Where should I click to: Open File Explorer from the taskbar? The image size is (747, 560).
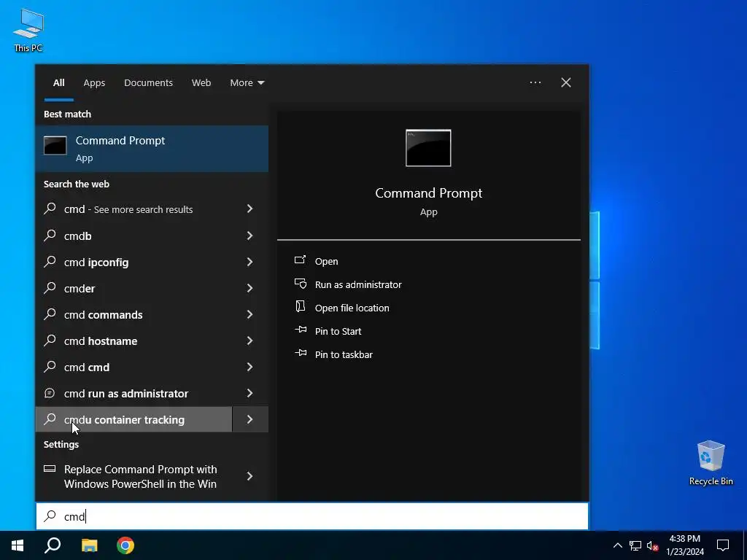tap(89, 545)
